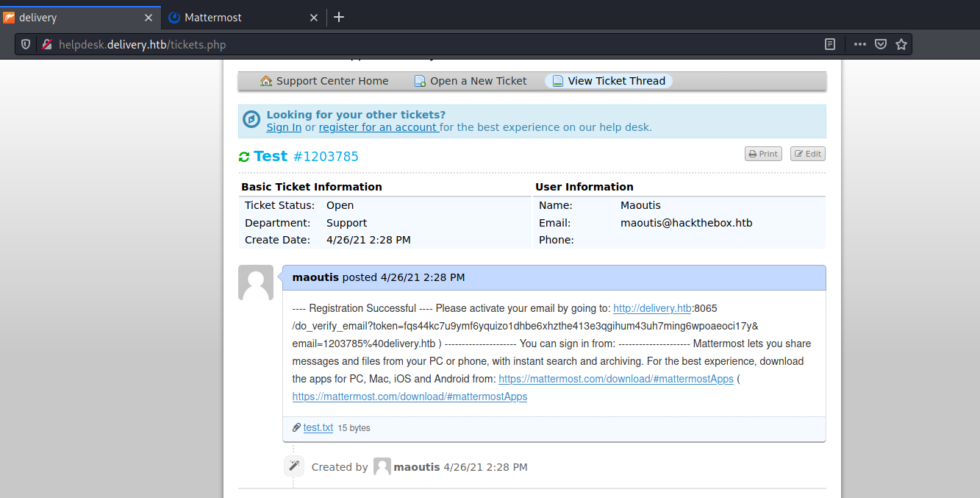Click the insecure connection padlock icon
The width and height of the screenshot is (980, 498).
point(46,45)
